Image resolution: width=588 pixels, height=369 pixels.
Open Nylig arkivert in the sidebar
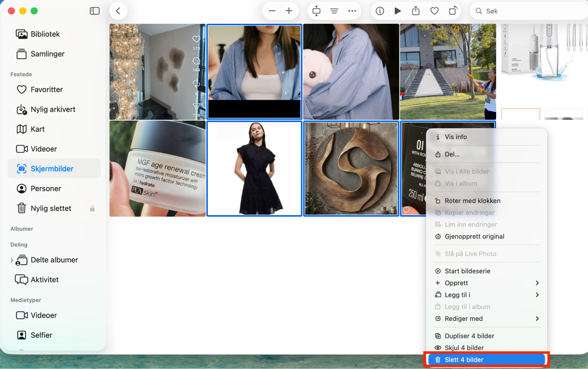click(54, 109)
